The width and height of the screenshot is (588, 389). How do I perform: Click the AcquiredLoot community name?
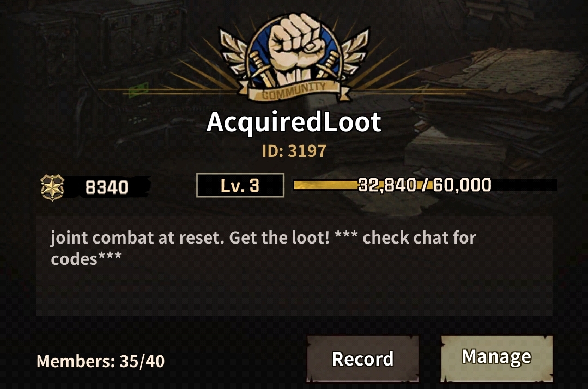click(x=294, y=122)
